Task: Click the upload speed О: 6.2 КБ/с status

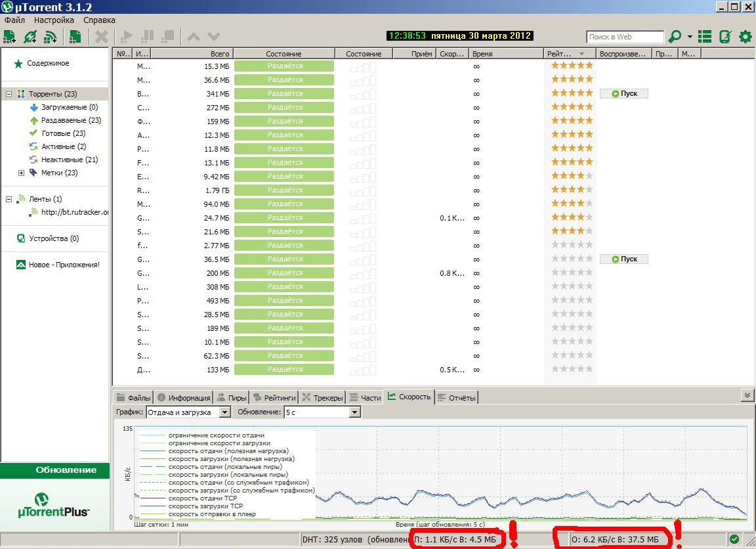Action: [x=615, y=539]
